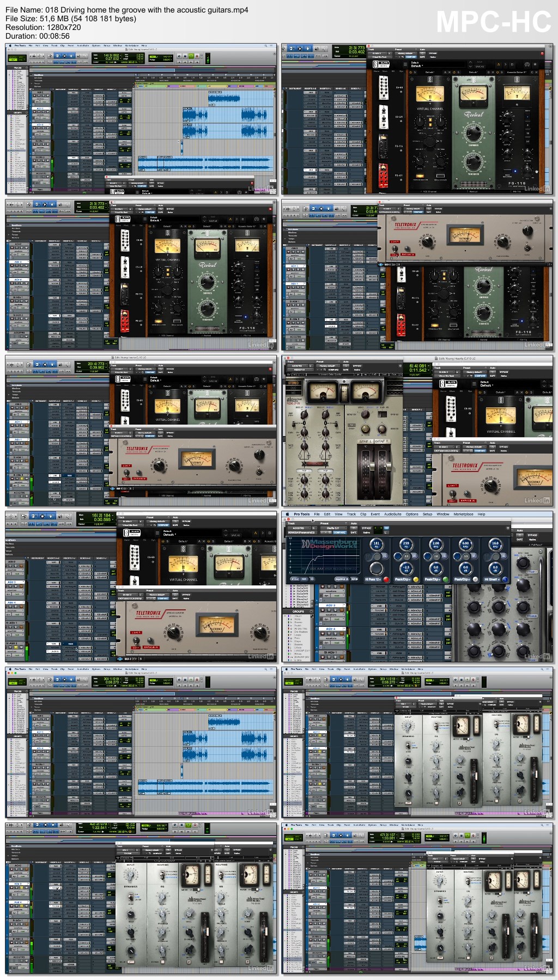558x980 pixels.
Task: Open Apple menu above Massenburg EQ frame
Action: pos(287,514)
